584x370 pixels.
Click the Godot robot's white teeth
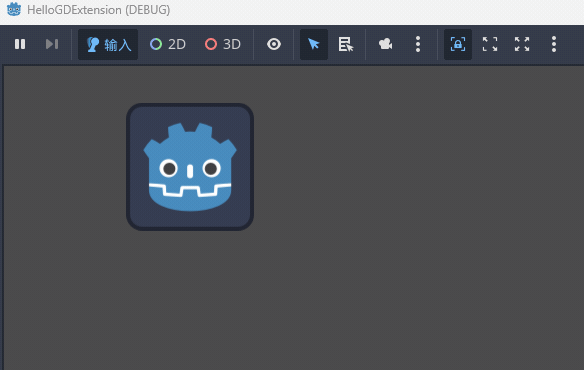[190, 190]
